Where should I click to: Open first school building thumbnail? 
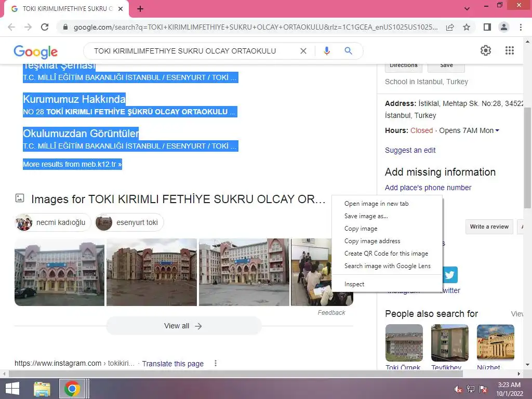point(59,272)
